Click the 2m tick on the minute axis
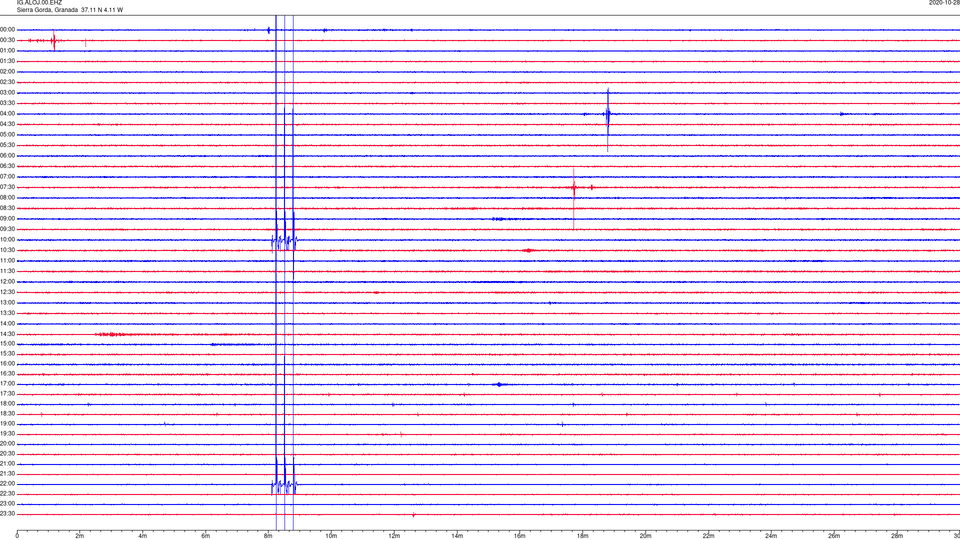The width and height of the screenshot is (960, 540). 80,536
